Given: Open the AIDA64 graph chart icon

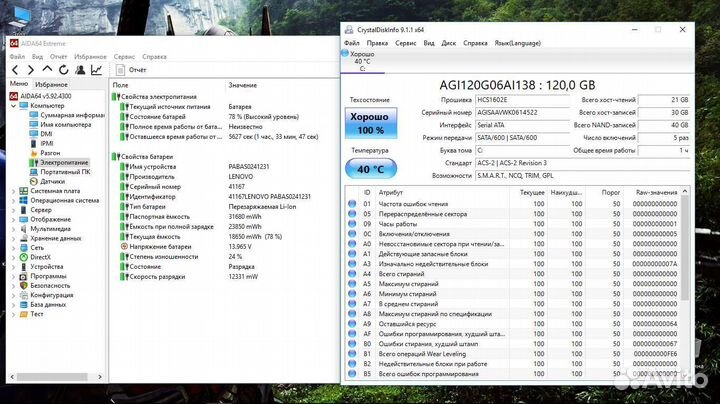Looking at the screenshot, I should tap(96, 70).
